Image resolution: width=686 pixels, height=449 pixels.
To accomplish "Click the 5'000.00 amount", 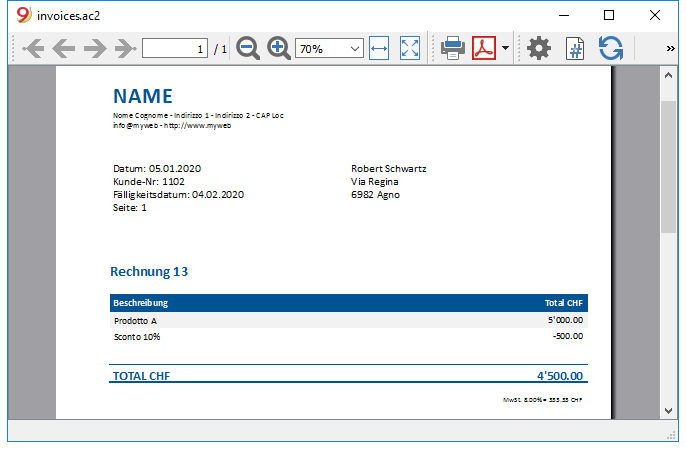I will pos(565,320).
